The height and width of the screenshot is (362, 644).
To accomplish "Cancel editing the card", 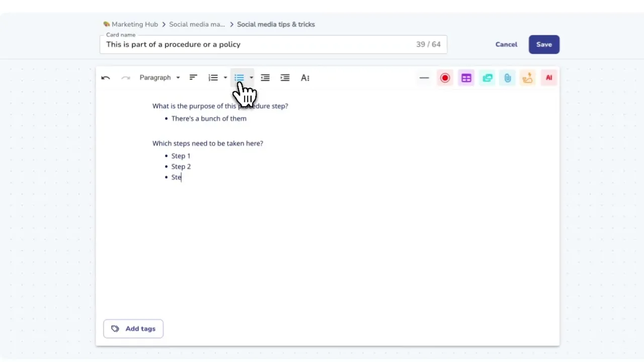I will pyautogui.click(x=506, y=44).
